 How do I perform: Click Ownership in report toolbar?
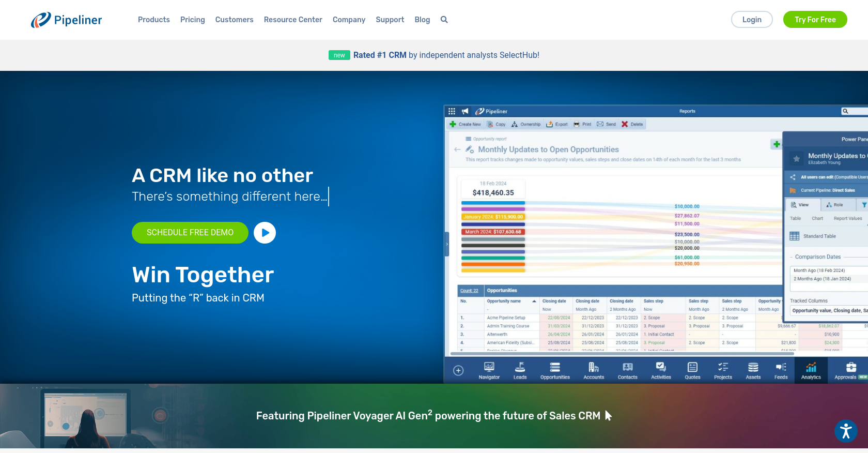(526, 124)
